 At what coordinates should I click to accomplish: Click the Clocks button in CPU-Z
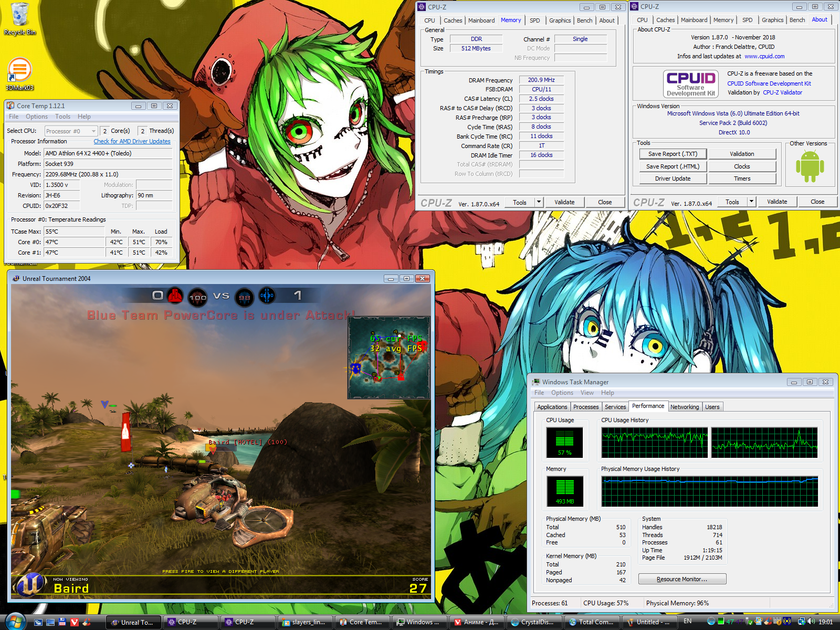tap(742, 166)
